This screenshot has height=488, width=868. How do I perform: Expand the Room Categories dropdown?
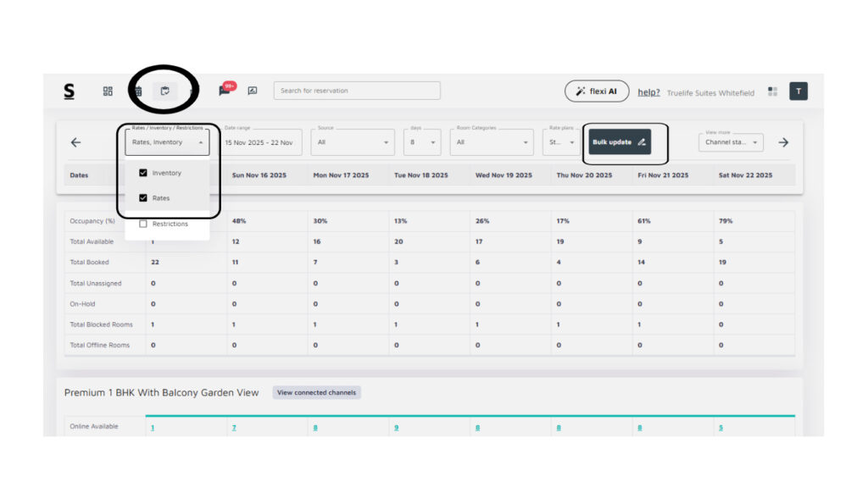(x=491, y=142)
